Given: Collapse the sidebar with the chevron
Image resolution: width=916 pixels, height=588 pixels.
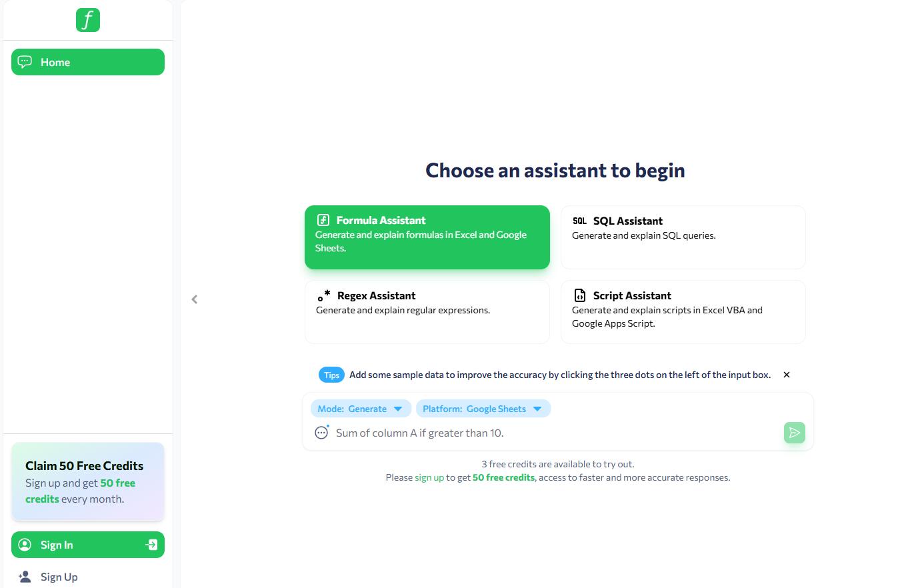Looking at the screenshot, I should pyautogui.click(x=195, y=299).
